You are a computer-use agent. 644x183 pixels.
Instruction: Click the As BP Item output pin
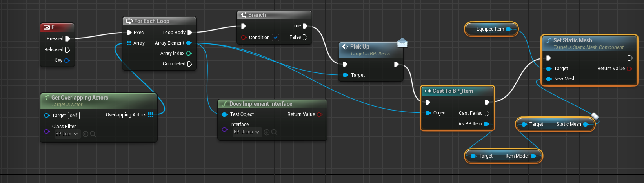pyautogui.click(x=486, y=124)
